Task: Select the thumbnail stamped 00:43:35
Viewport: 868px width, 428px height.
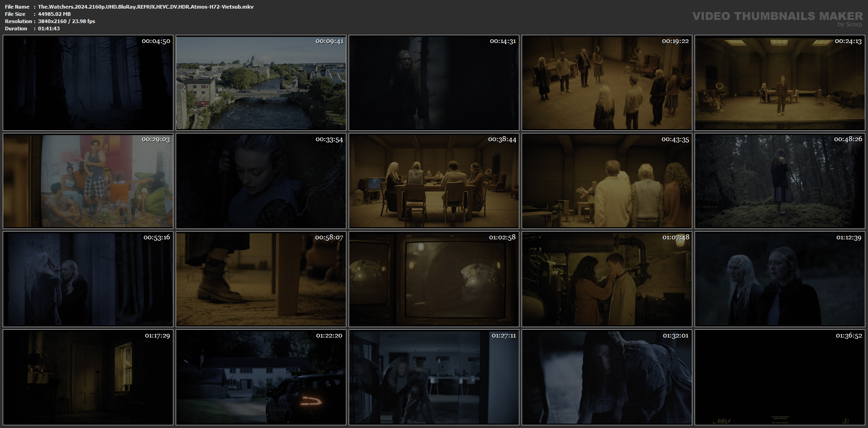Action: tap(607, 181)
